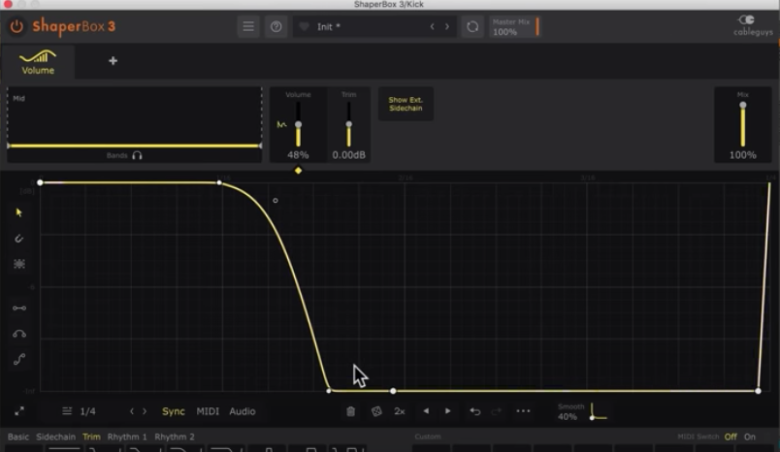Viewport: 780px width, 452px height.
Task: Select the small curve tension handle
Action: point(275,200)
